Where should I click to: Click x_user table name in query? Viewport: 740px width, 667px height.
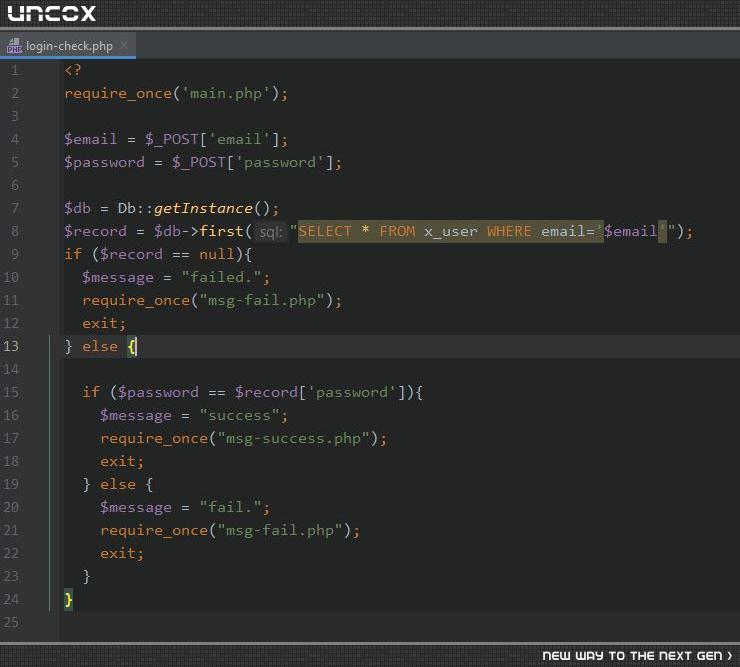coord(450,231)
